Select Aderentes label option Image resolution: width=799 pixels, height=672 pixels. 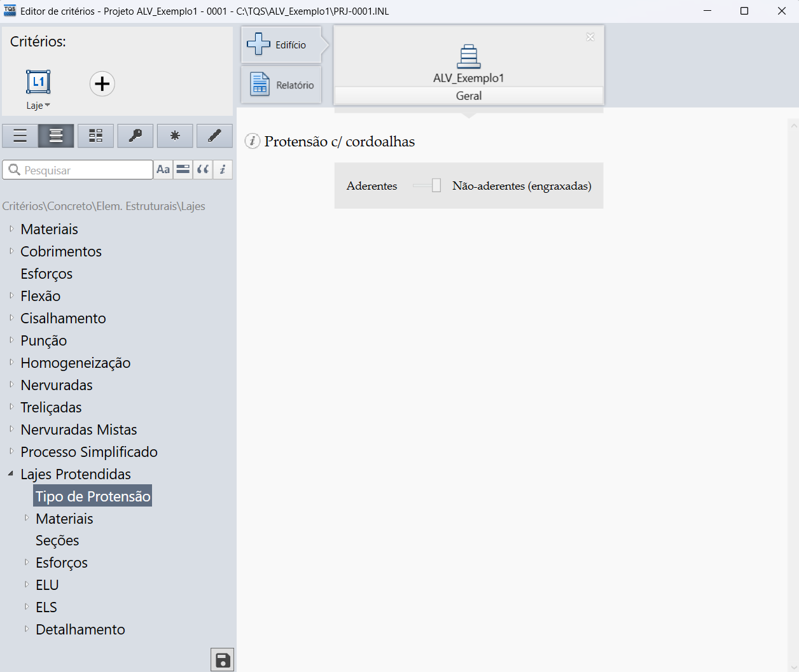click(372, 186)
